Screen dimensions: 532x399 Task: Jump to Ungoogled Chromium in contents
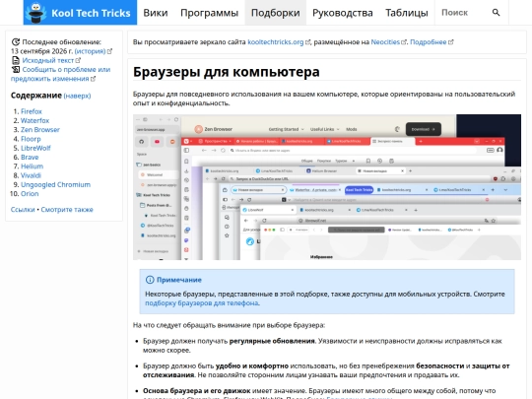point(55,185)
